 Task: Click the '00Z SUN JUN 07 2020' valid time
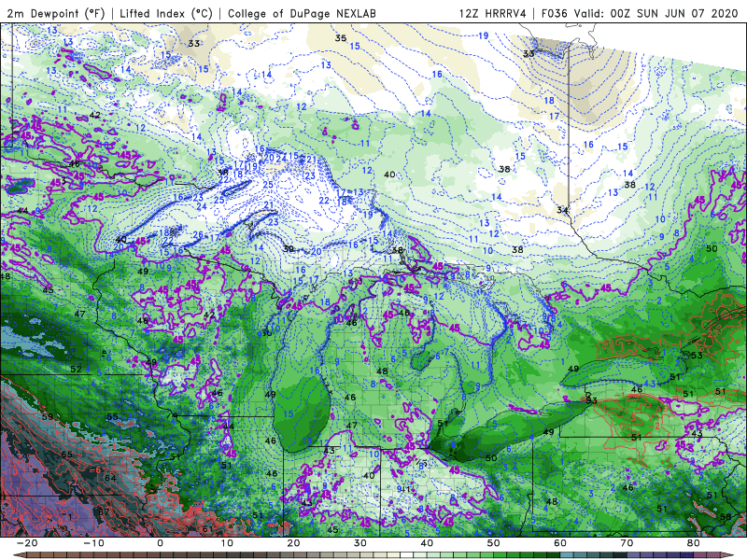(673, 13)
